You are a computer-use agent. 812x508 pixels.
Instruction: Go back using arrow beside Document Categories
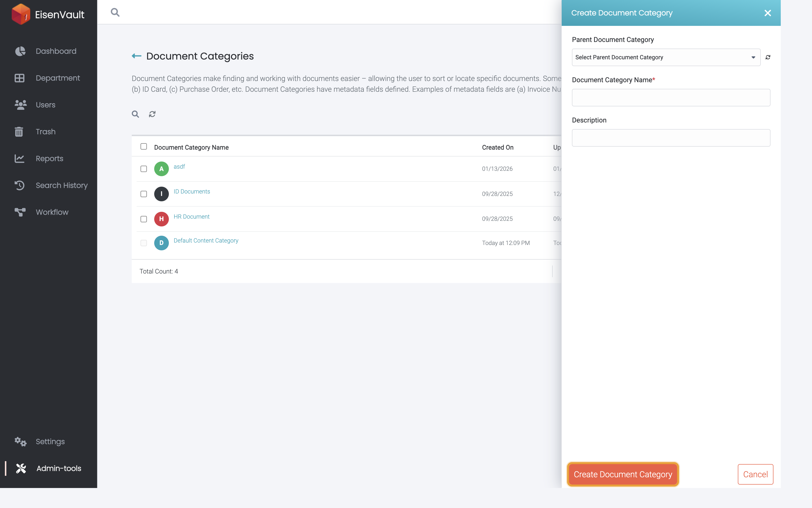click(x=136, y=56)
